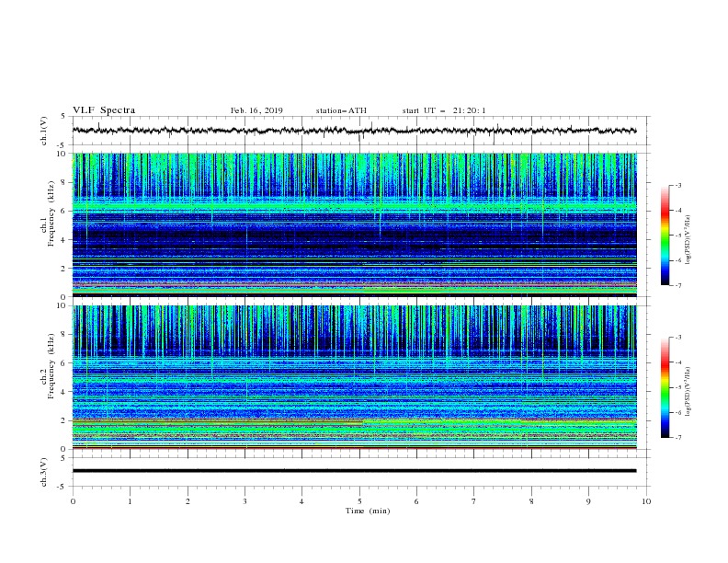Image resolution: width=728 pixels, height=563 pixels.
Task: Click the "ch.1(V)" axis label
Action: pos(44,131)
